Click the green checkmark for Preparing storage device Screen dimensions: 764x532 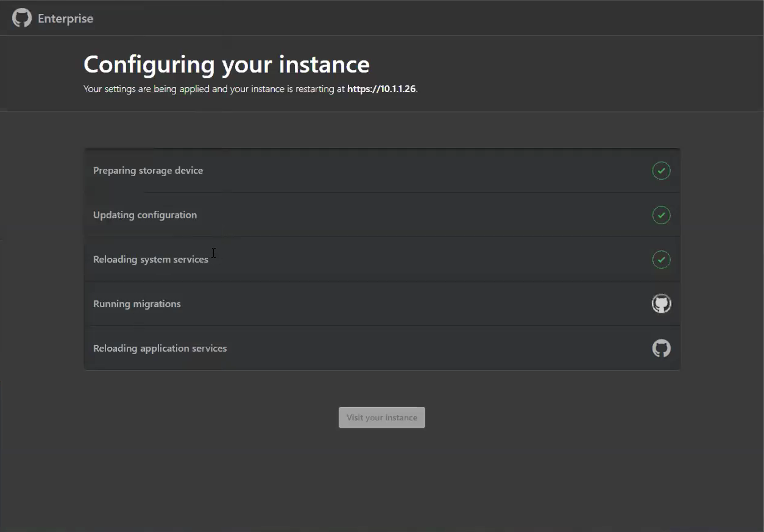pyautogui.click(x=661, y=171)
